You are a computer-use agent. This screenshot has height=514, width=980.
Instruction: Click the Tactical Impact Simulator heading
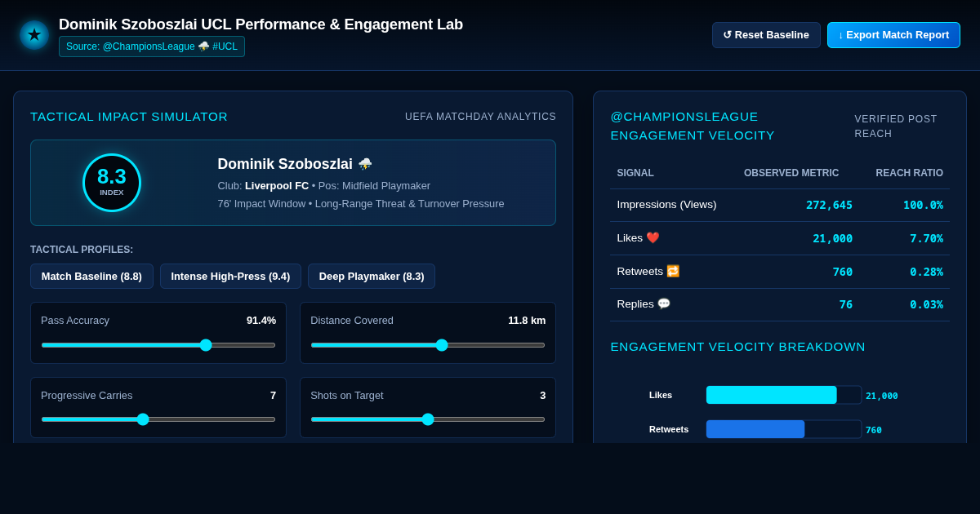click(129, 117)
